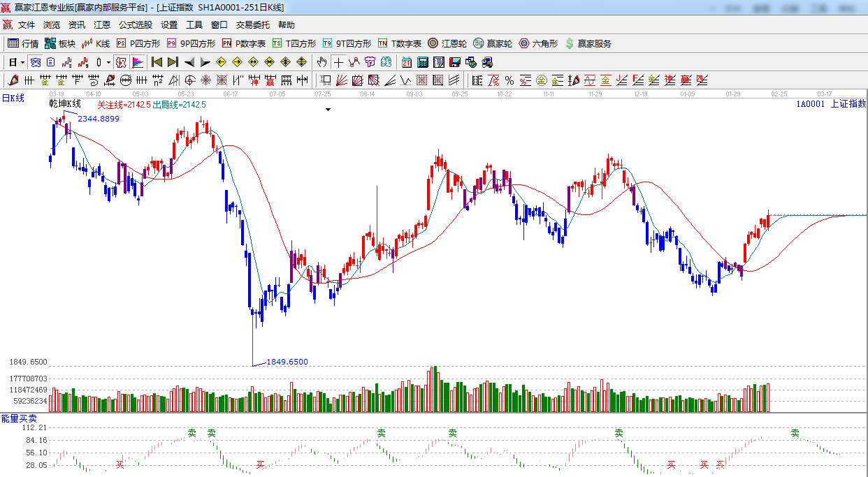Toggle the 9T四方形 square view
868x477 pixels.
pos(347,43)
